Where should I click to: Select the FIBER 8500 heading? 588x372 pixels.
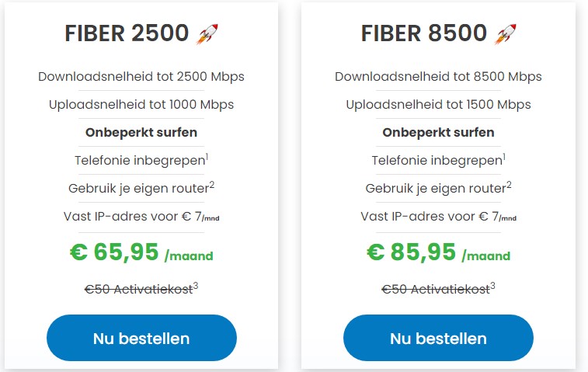[x=424, y=33]
